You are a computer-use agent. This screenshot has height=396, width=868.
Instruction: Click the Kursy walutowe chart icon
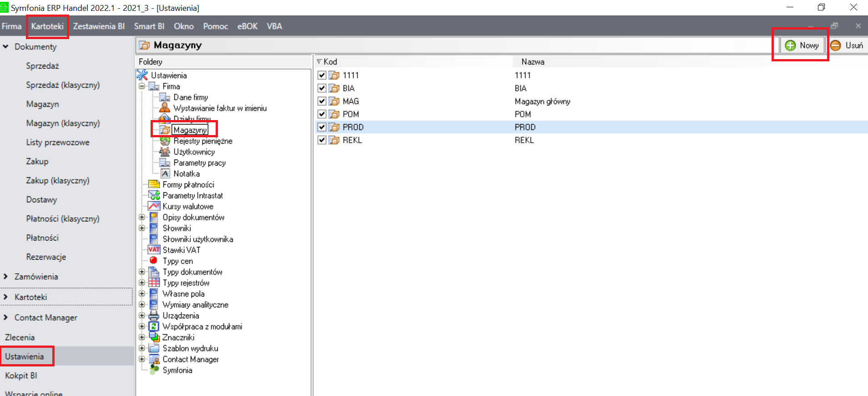point(154,206)
